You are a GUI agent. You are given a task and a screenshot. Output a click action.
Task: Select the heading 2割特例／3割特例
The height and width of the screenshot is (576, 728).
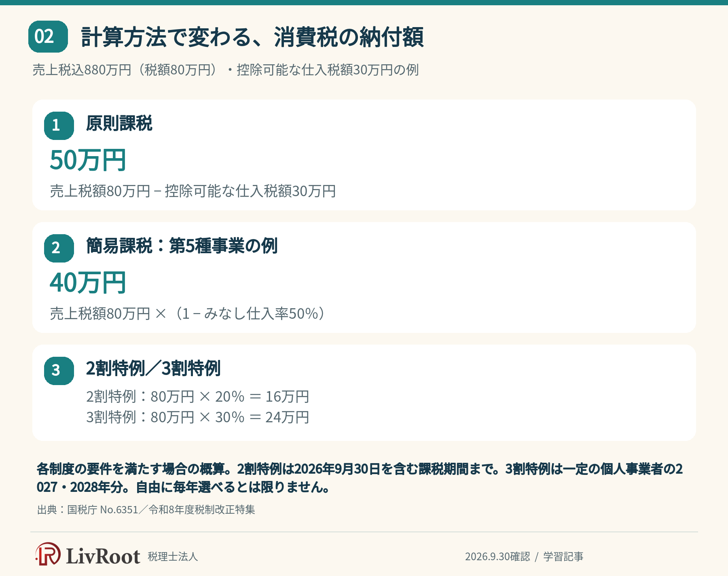[153, 368]
